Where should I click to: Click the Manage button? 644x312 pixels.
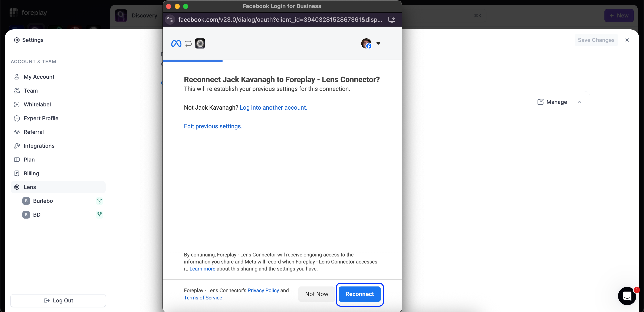[x=552, y=102]
